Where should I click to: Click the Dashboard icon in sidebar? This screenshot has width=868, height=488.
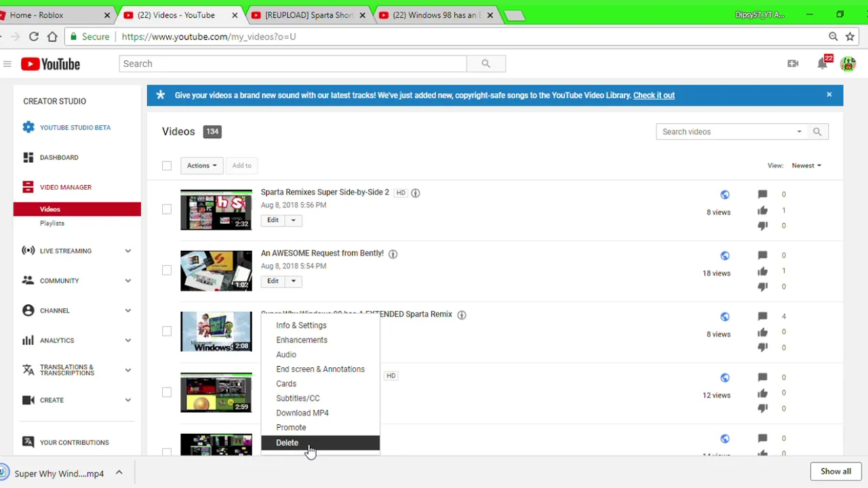pos(28,157)
